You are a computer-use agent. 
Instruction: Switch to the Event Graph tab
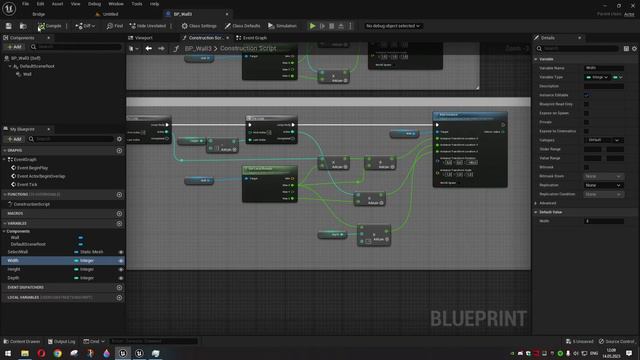[251, 38]
